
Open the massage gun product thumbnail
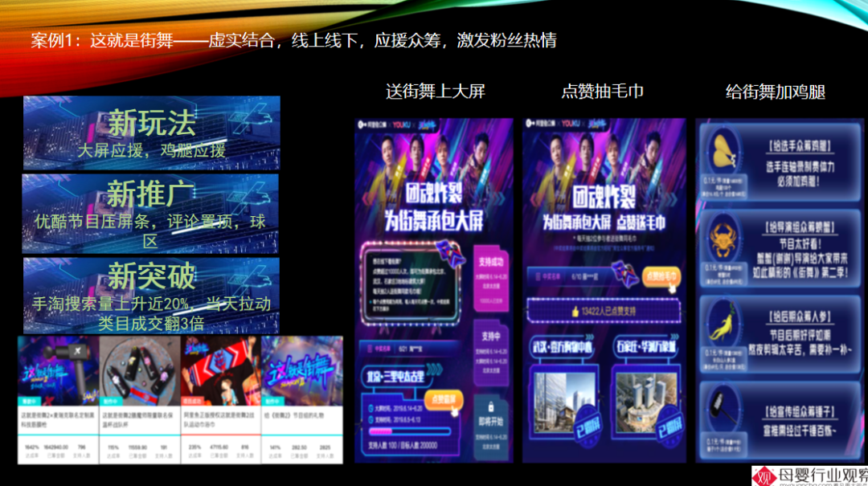(59, 370)
